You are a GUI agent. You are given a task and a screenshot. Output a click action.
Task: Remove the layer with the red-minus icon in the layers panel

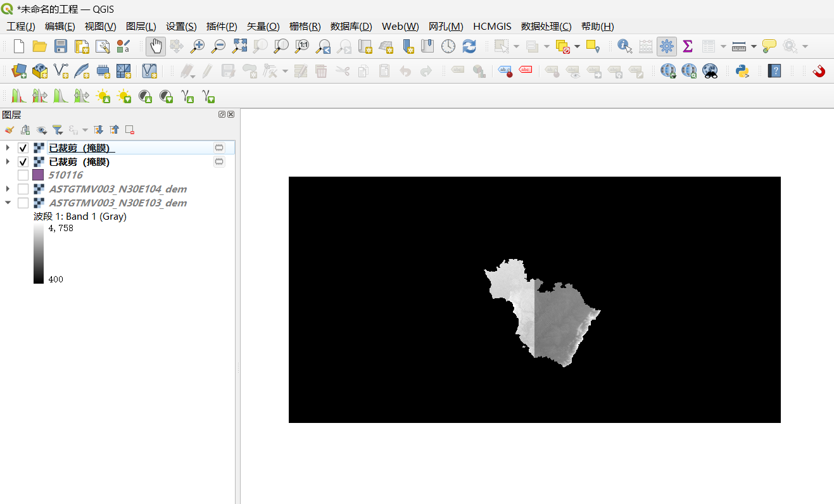(130, 130)
